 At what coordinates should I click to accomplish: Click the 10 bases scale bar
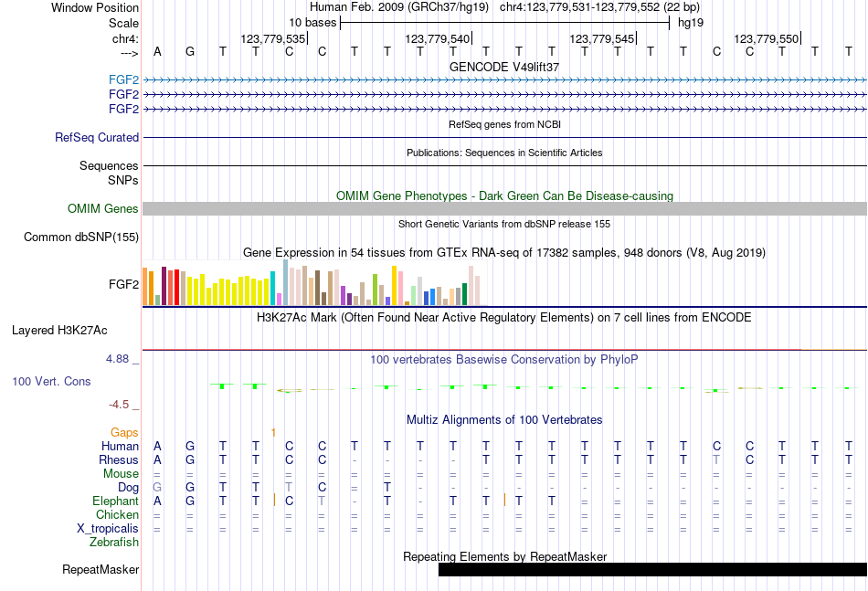(505, 23)
